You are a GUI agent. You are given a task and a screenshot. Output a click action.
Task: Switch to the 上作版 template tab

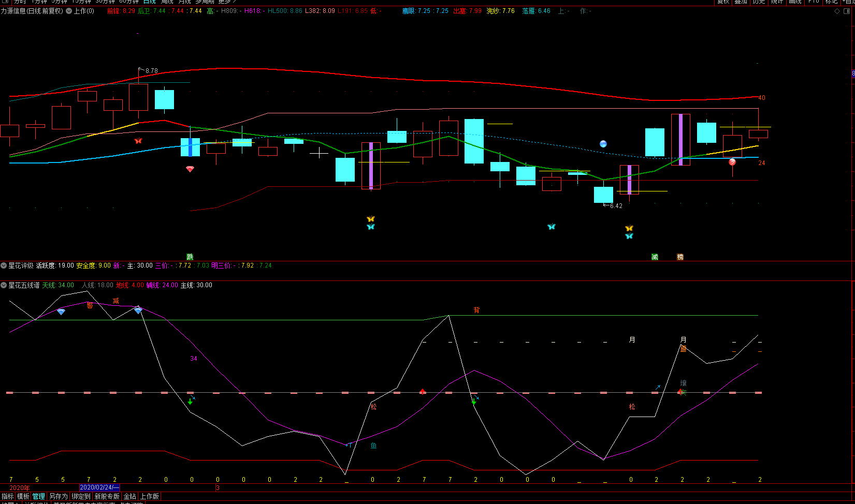(150, 496)
